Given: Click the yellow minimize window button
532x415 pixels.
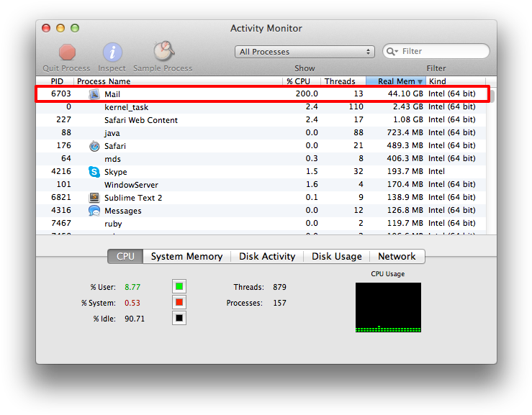Looking at the screenshot, I should coord(60,28).
